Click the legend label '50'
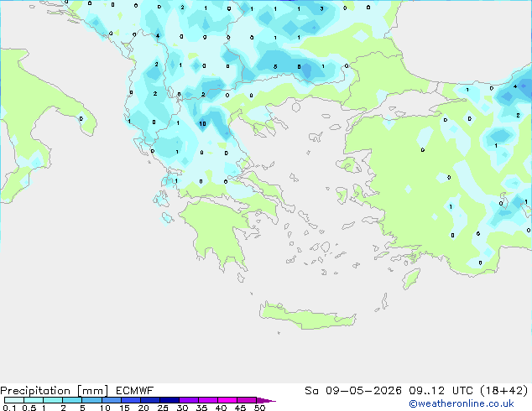 259,408
